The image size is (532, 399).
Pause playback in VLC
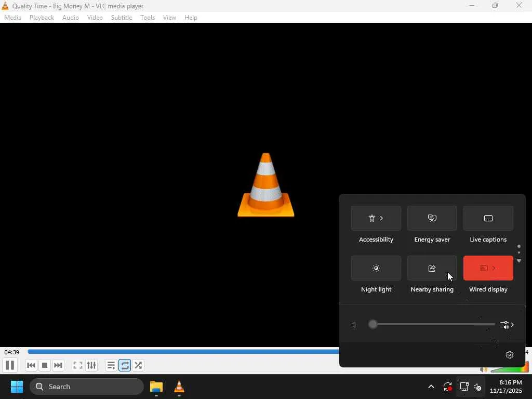[10, 365]
